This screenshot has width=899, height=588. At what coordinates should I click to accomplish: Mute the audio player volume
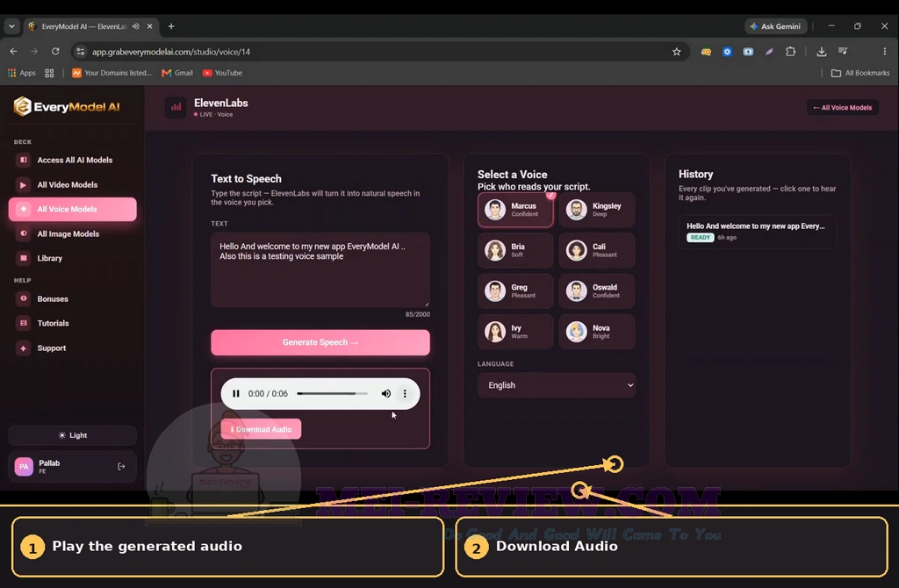tap(386, 394)
